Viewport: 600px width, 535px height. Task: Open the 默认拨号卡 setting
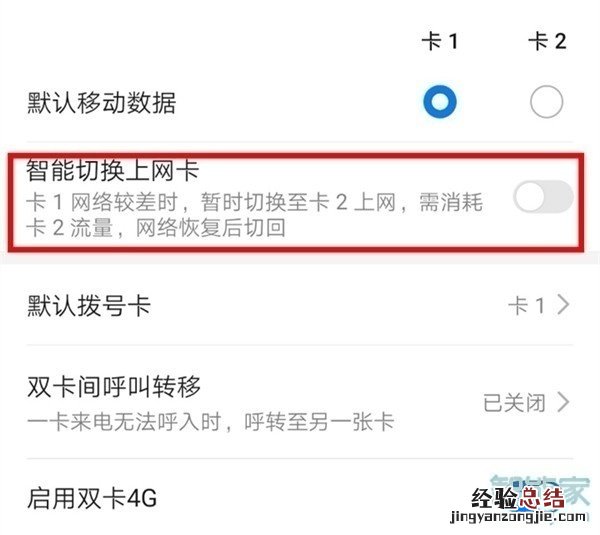coord(300,305)
